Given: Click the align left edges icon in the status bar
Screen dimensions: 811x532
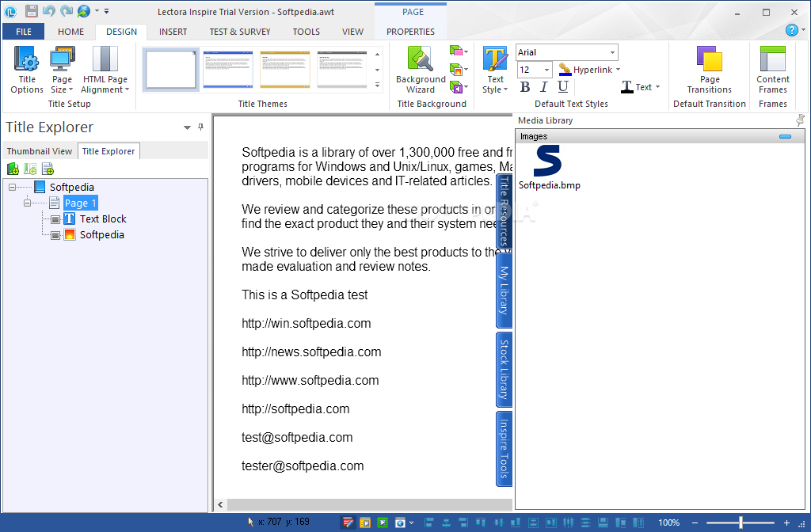Looking at the screenshot, I should click(428, 522).
